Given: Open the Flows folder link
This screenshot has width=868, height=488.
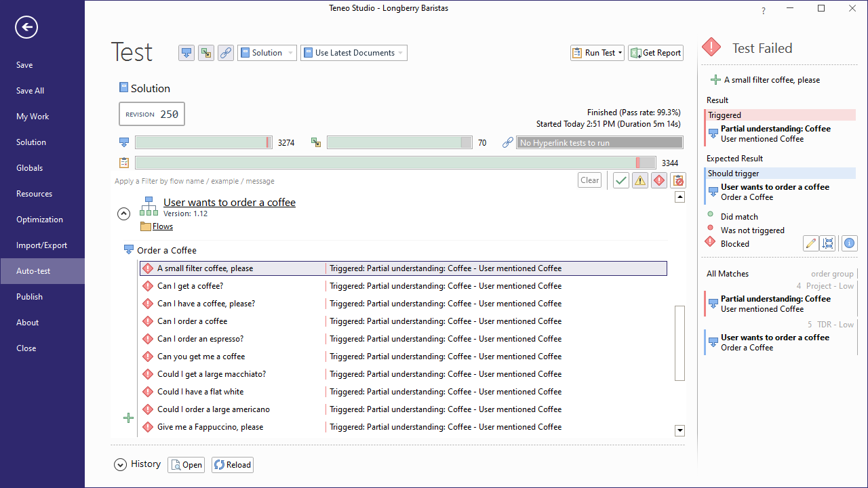Looking at the screenshot, I should [x=163, y=226].
